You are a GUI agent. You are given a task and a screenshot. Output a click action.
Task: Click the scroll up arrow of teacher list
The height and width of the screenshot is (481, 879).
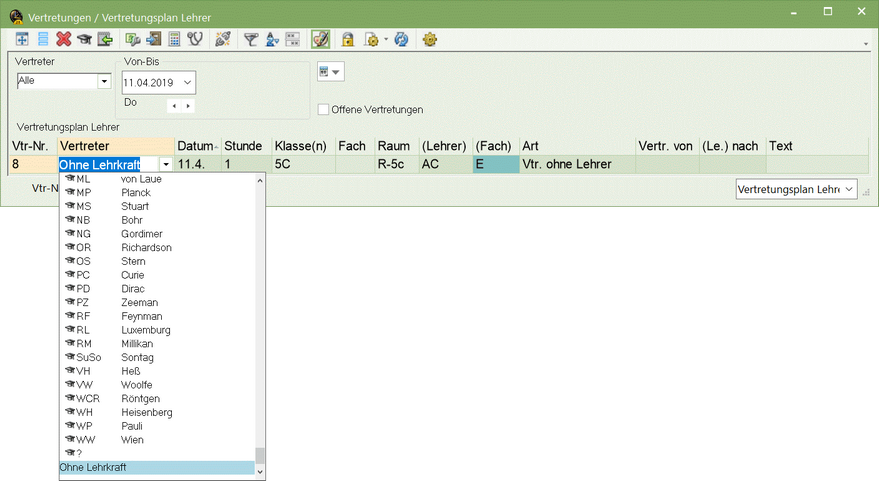260,181
